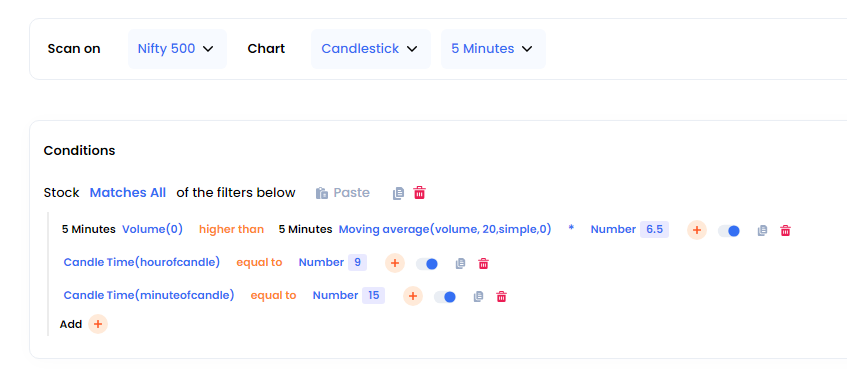
Task: Edit Candle Time(hourofcandle) indicator
Action: [142, 263]
